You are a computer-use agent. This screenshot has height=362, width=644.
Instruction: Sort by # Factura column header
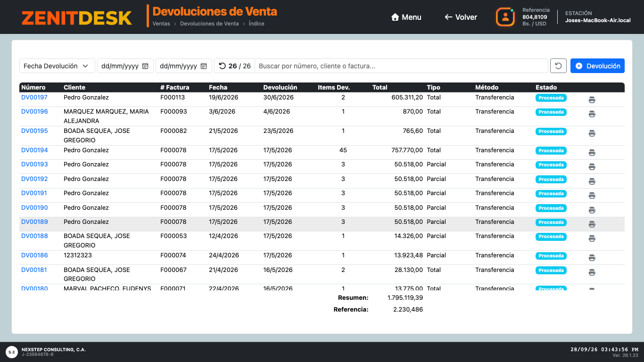pyautogui.click(x=174, y=87)
